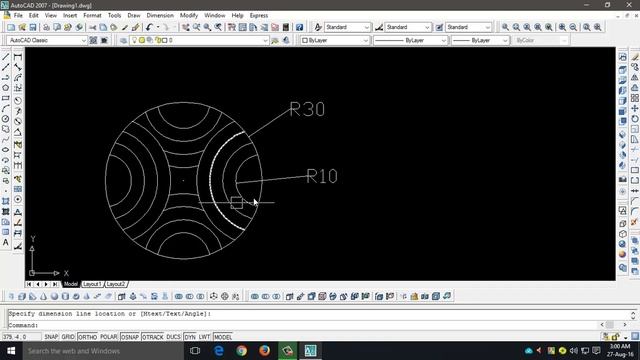Toggle ORTHO mode in status bar

[x=87, y=337]
